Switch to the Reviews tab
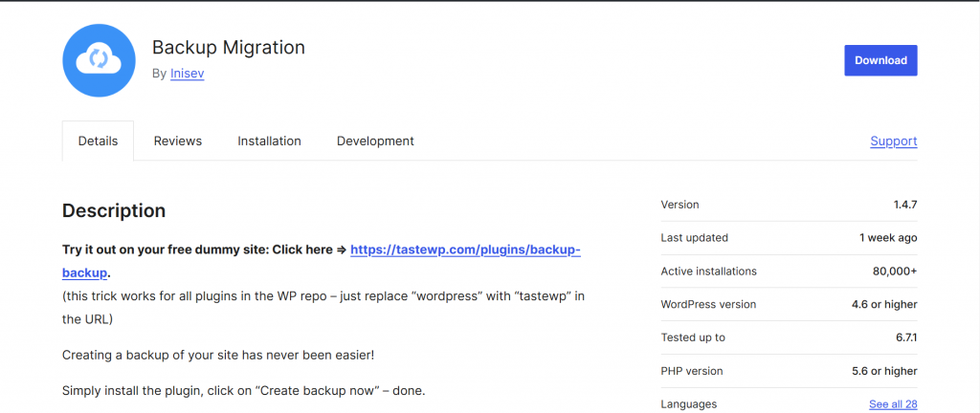This screenshot has height=413, width=980. (177, 141)
